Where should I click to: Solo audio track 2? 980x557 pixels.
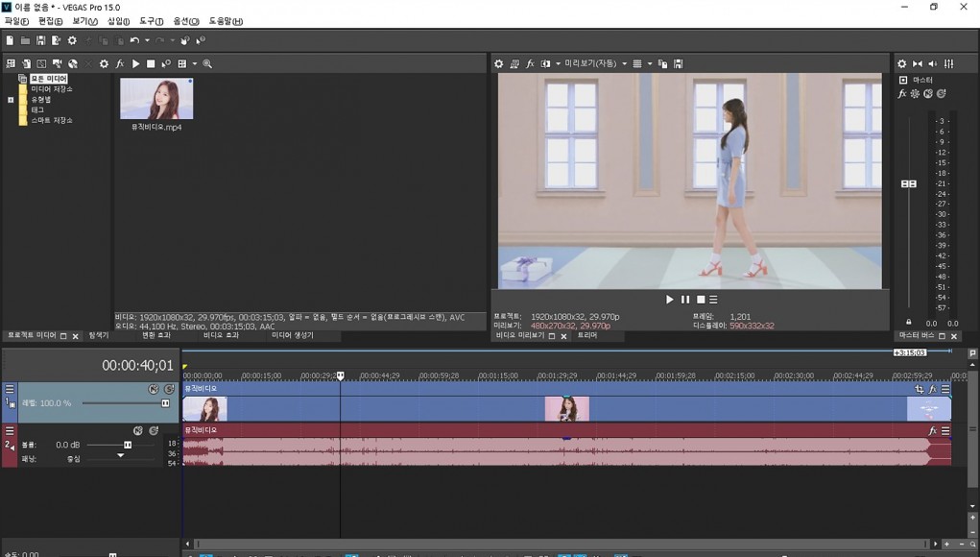(154, 431)
